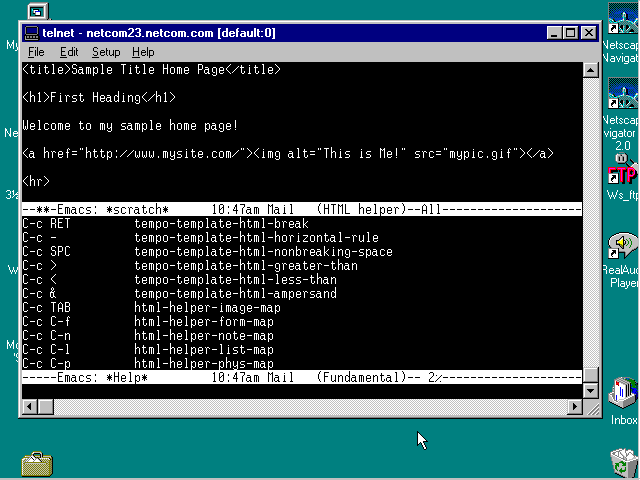Viewport: 640px width, 480px height.
Task: Click the telnet system menu icon in title bar
Action: [31, 33]
